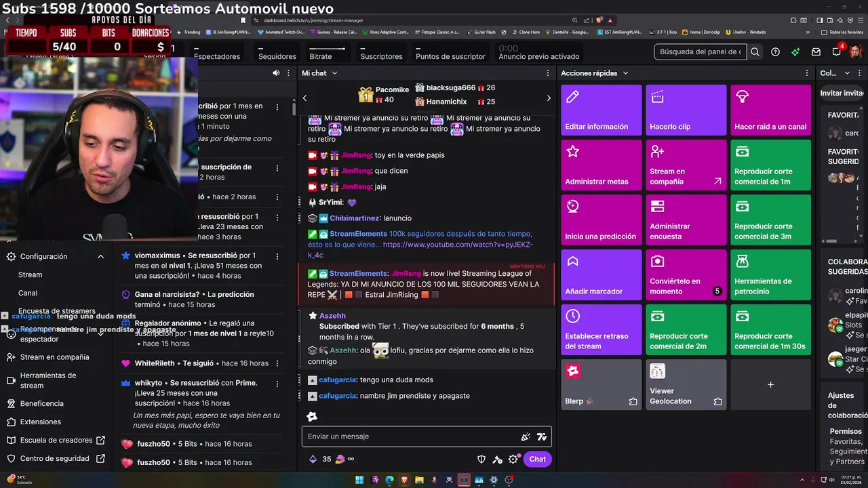Open the Bits diamond icon below chat
Viewport: 868px width, 488px height.
click(x=313, y=459)
